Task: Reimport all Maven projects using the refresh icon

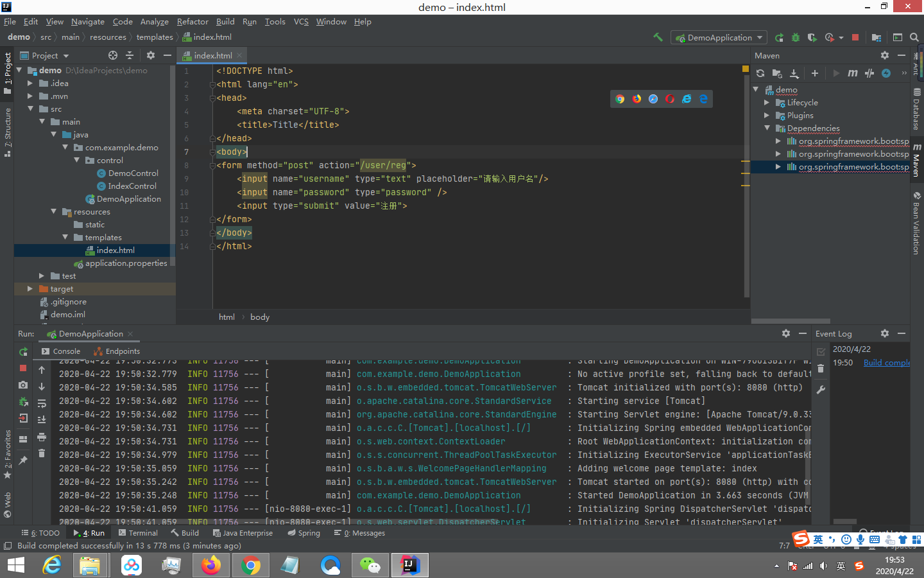Action: pyautogui.click(x=760, y=73)
